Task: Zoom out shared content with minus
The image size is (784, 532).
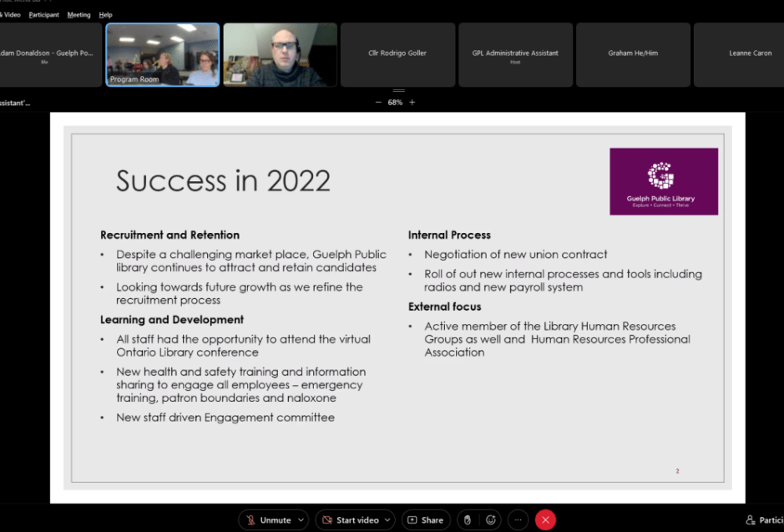Action: coord(378,102)
